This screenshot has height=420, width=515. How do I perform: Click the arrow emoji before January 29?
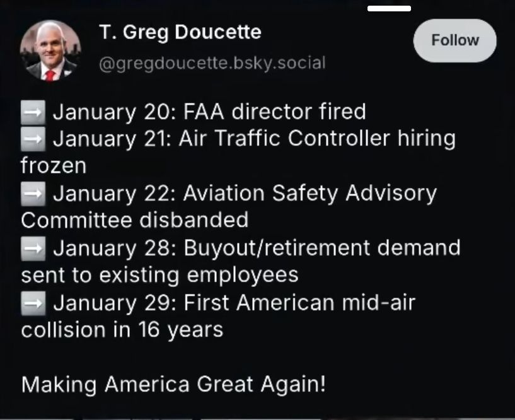click(x=33, y=303)
